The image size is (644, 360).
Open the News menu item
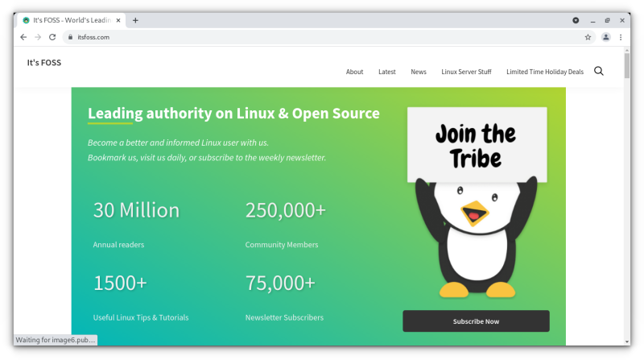[x=419, y=72]
